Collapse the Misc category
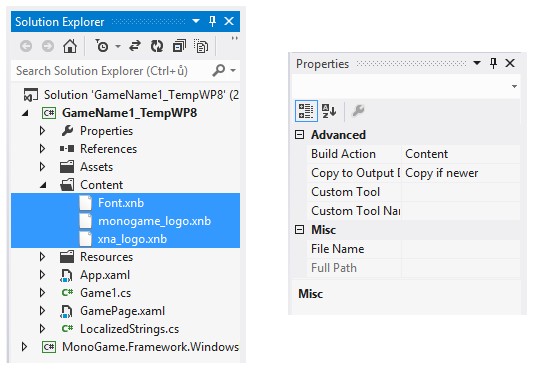The width and height of the screenshot is (535, 371). (x=299, y=229)
